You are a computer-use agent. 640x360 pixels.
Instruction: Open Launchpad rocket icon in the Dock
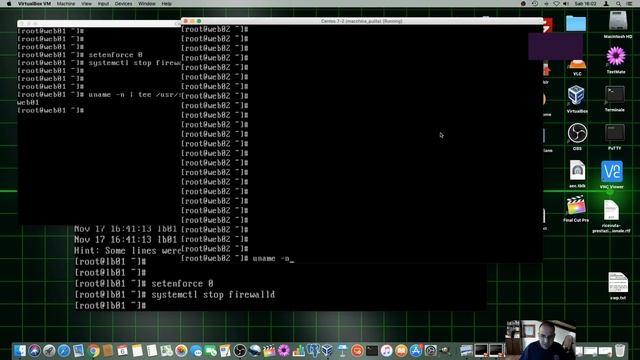pos(49,351)
